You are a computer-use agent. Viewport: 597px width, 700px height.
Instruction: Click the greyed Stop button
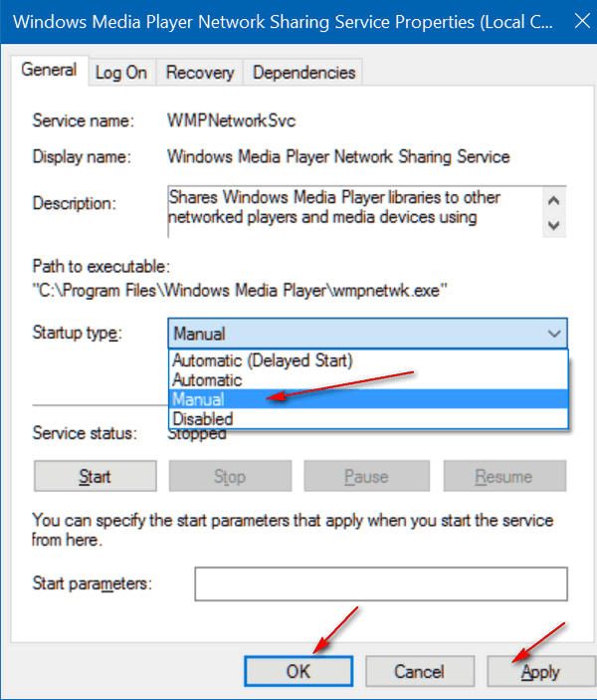(230, 476)
